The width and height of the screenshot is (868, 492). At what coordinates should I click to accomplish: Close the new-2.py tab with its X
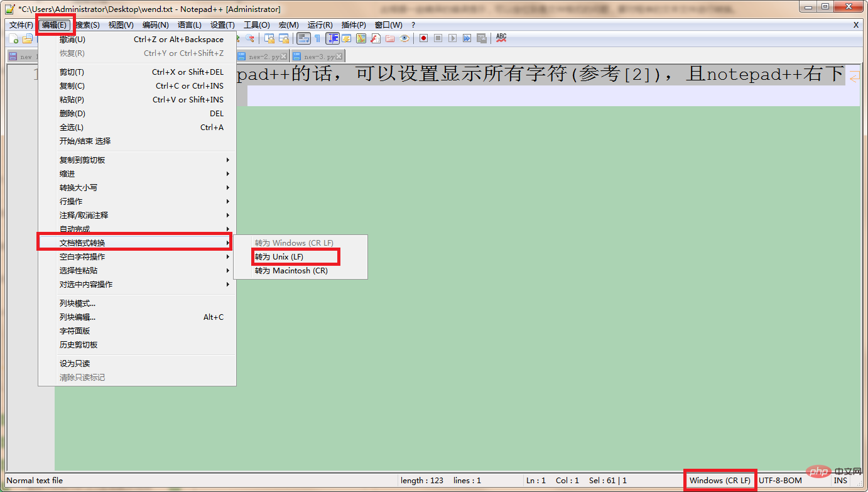click(284, 57)
